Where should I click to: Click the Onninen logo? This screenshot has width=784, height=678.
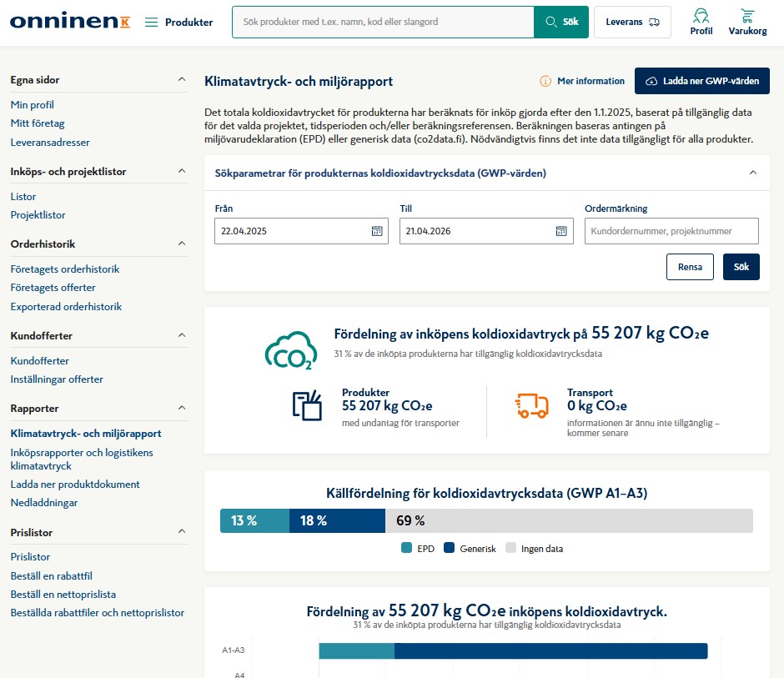pyautogui.click(x=70, y=21)
